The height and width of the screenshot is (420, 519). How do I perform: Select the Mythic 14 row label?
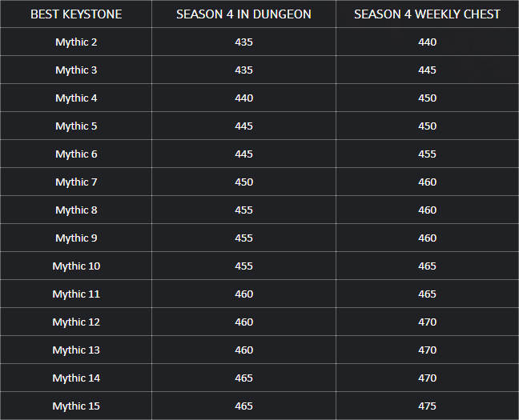(76, 378)
